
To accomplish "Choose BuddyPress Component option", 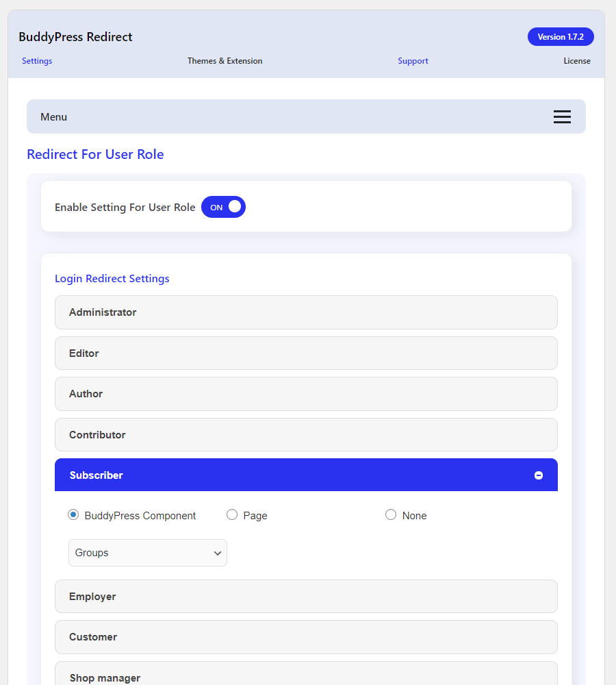I will [x=73, y=514].
